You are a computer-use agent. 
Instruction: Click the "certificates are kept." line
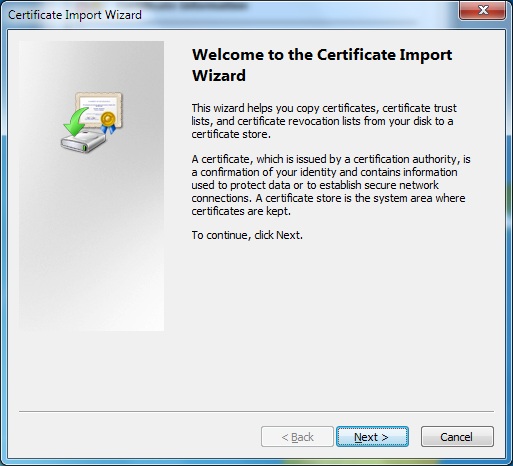(241, 211)
